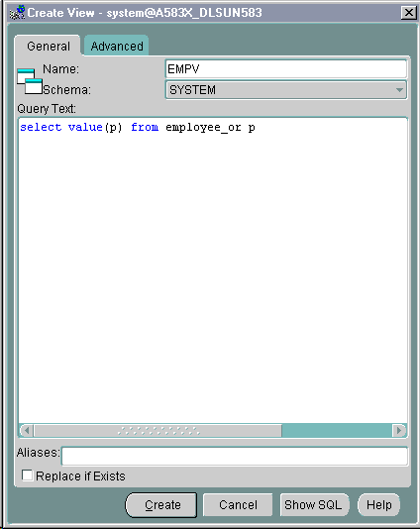Enable Replace if Exists checkbox
Image resolution: width=420 pixels, height=529 pixels.
(x=27, y=476)
